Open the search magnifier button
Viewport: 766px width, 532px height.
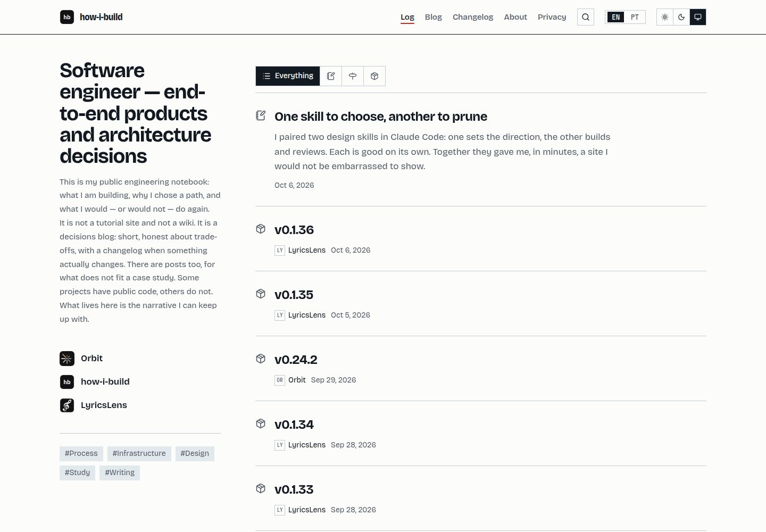pyautogui.click(x=586, y=17)
